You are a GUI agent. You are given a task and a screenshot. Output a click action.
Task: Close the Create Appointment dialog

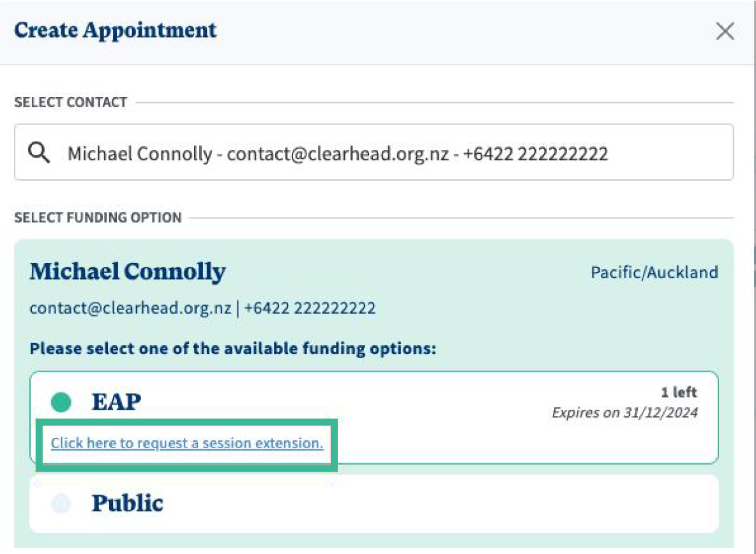pos(725,31)
